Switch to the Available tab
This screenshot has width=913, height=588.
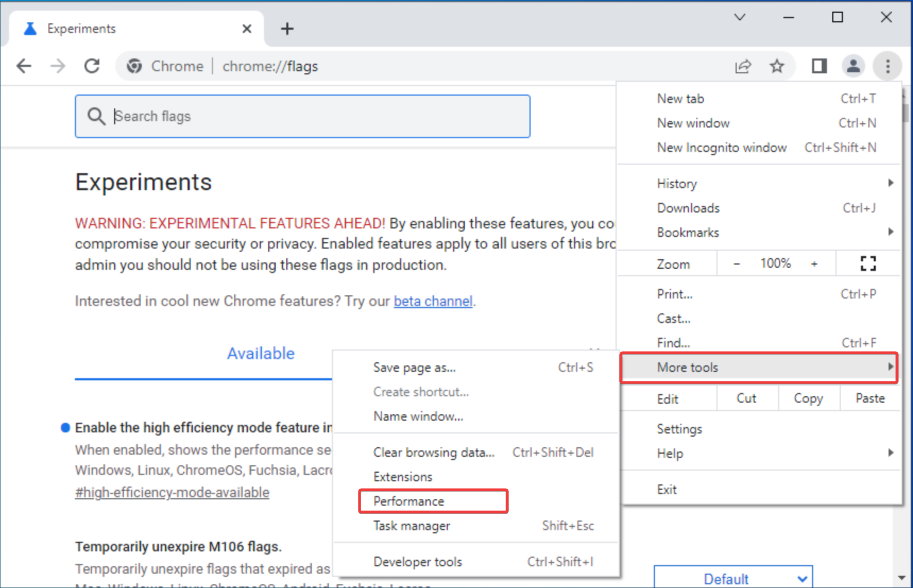(260, 354)
